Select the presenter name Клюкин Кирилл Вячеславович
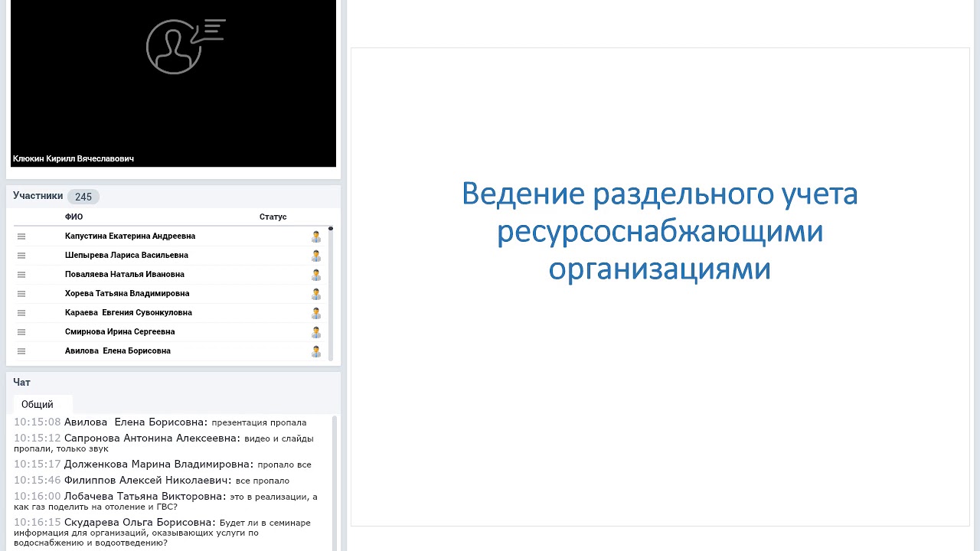This screenshot has width=980, height=551. tap(73, 158)
